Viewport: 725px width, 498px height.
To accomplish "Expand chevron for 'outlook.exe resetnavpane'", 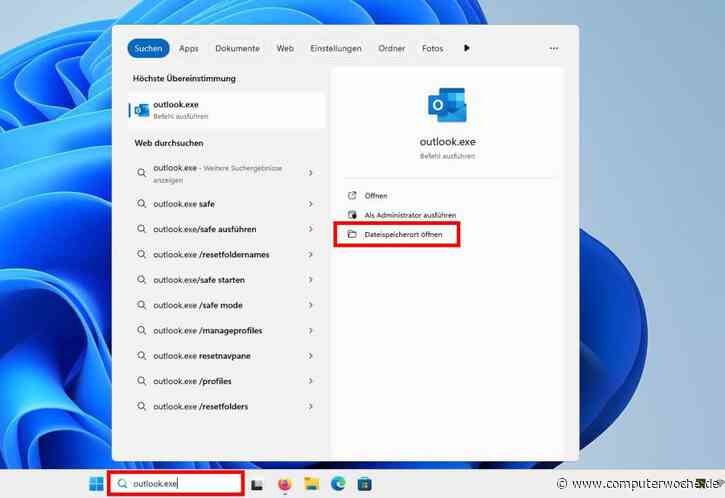I will point(311,356).
